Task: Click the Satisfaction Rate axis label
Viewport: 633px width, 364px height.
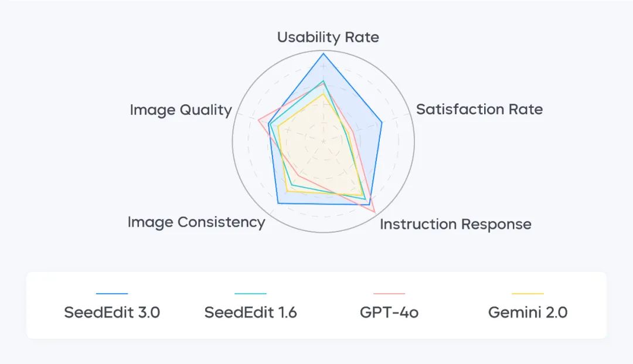Action: click(x=479, y=109)
